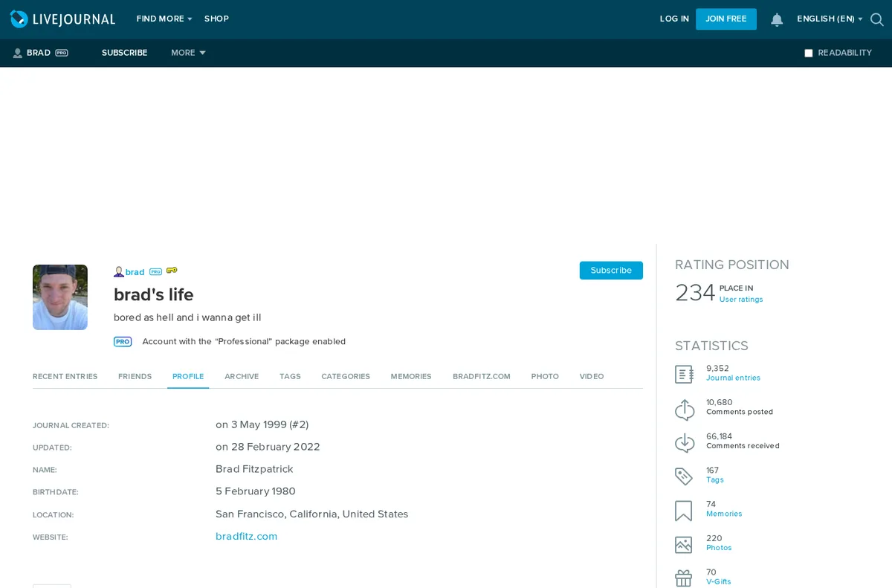Open the More menu in journal bar
892x588 pixels.
[x=188, y=53]
